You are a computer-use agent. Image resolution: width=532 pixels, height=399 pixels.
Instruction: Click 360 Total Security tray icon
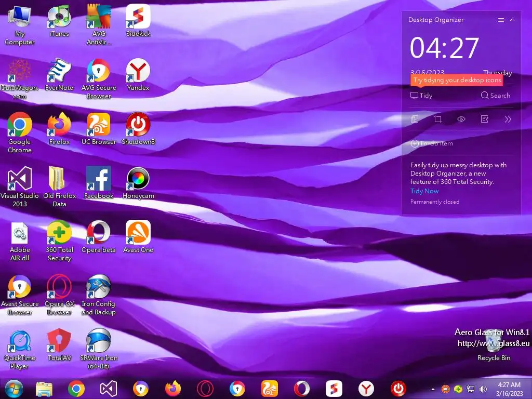(458, 389)
